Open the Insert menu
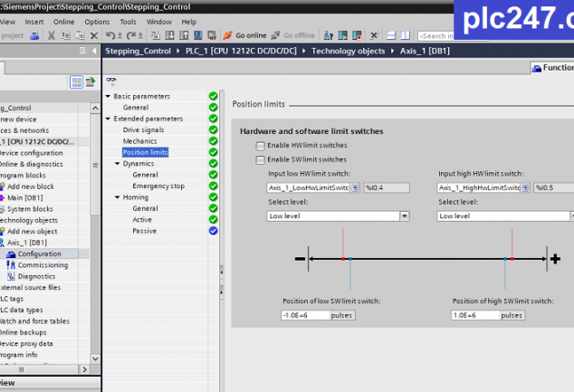Image resolution: width=574 pixels, height=392 pixels. [x=34, y=22]
